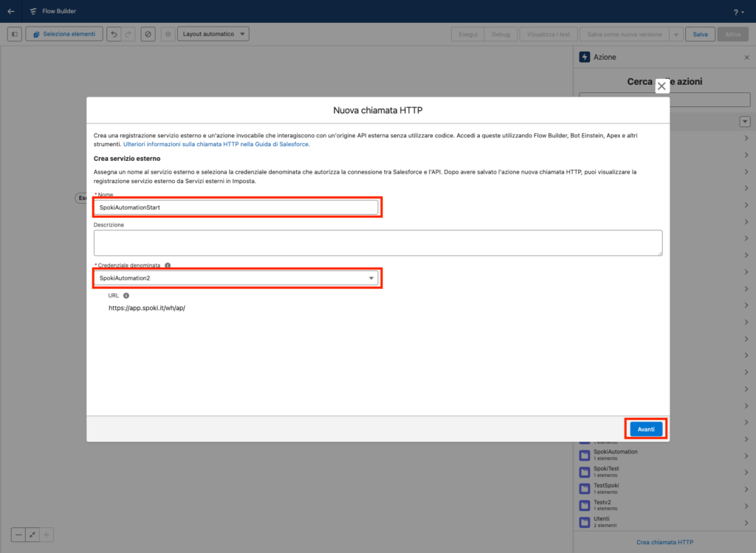This screenshot has width=756, height=553.
Task: Open the help question mark menu
Action: (x=736, y=12)
